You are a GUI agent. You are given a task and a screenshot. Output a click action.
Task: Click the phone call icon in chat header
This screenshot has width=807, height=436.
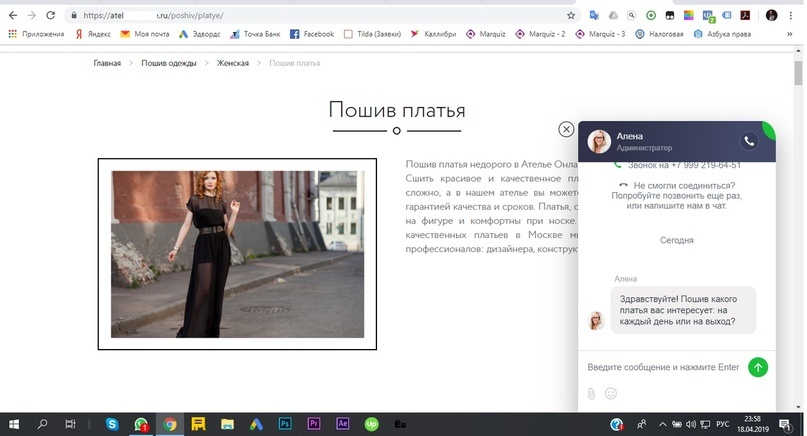click(x=749, y=141)
